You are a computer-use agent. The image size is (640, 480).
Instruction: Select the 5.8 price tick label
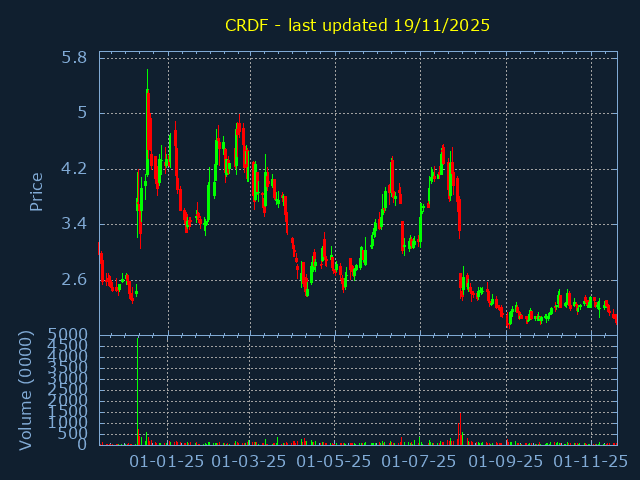74,58
